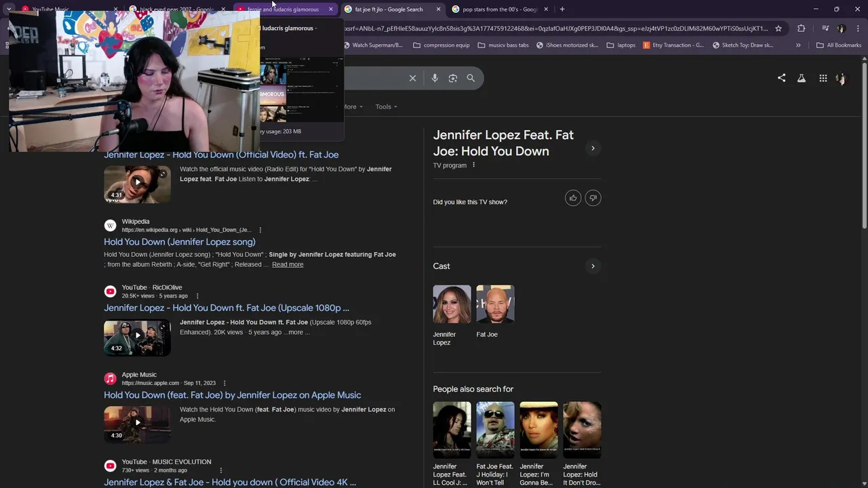Select Jennifer Lopez cast photo

(452, 304)
